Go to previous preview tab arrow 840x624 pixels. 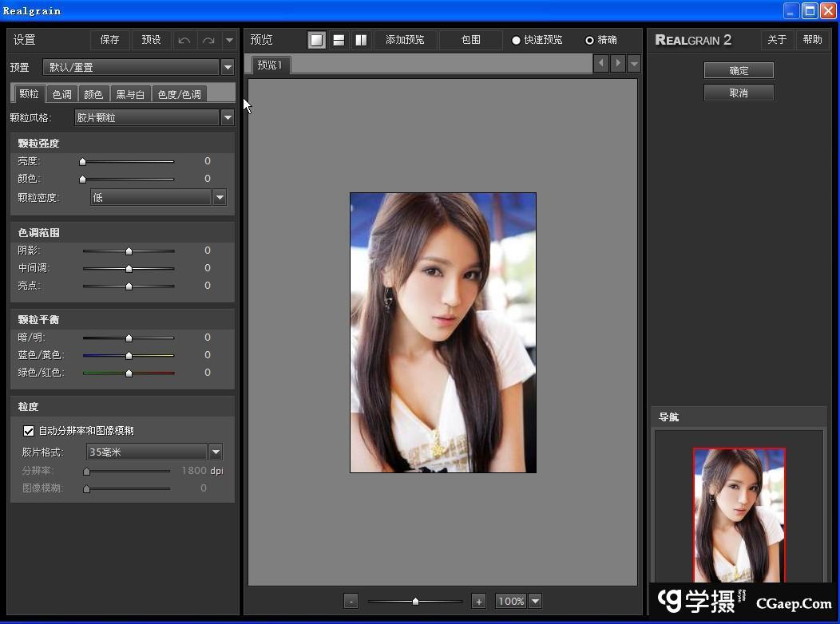[x=600, y=63]
